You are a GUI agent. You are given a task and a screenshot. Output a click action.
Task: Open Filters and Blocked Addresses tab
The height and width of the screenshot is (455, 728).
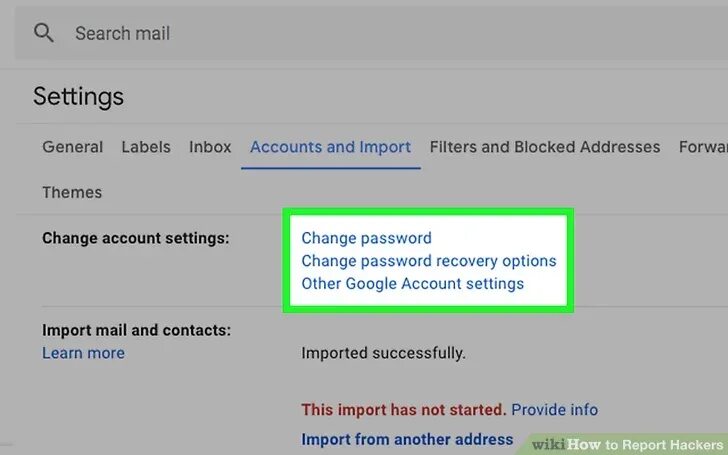(545, 147)
